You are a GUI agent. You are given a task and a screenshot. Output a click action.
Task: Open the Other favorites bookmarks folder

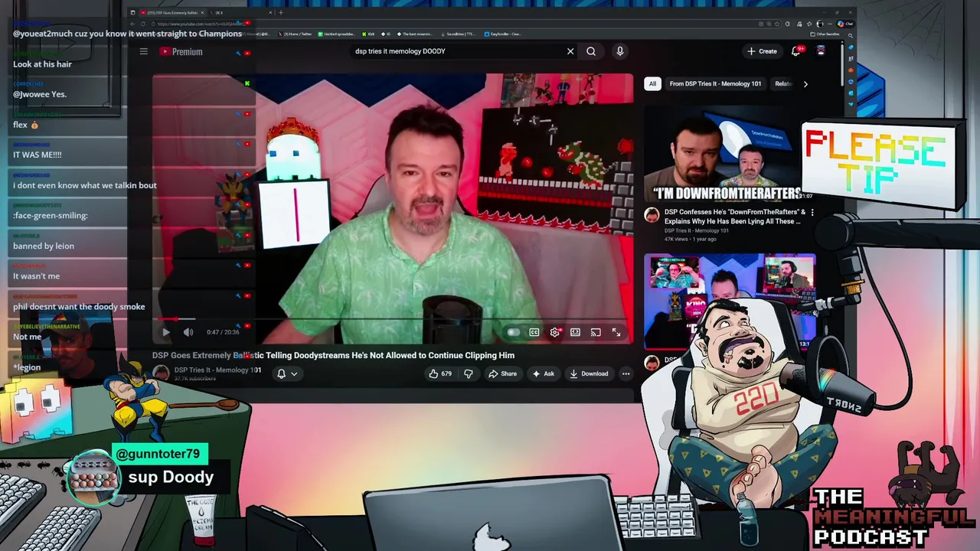click(823, 34)
